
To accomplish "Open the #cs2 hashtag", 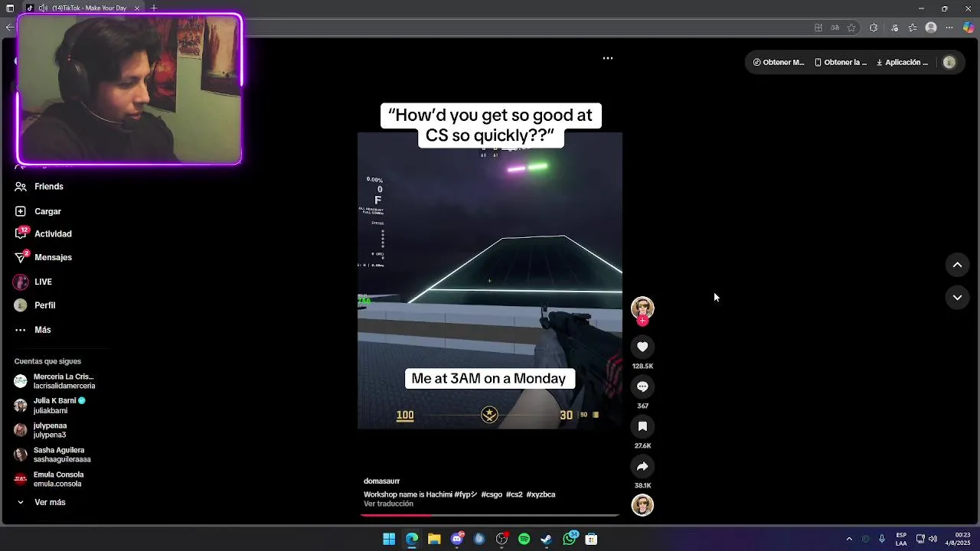I will 514,494.
